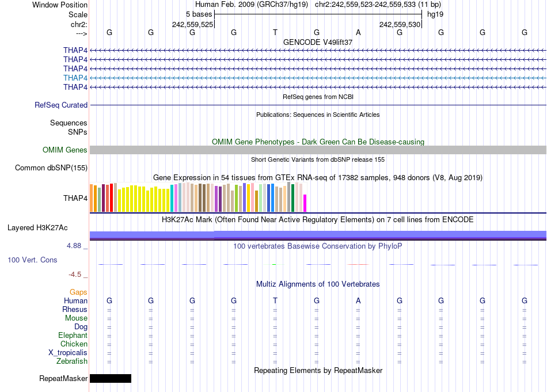The width and height of the screenshot is (547, 392).
Task: Click the Common dbSNP(155) label
Action: tap(51, 168)
